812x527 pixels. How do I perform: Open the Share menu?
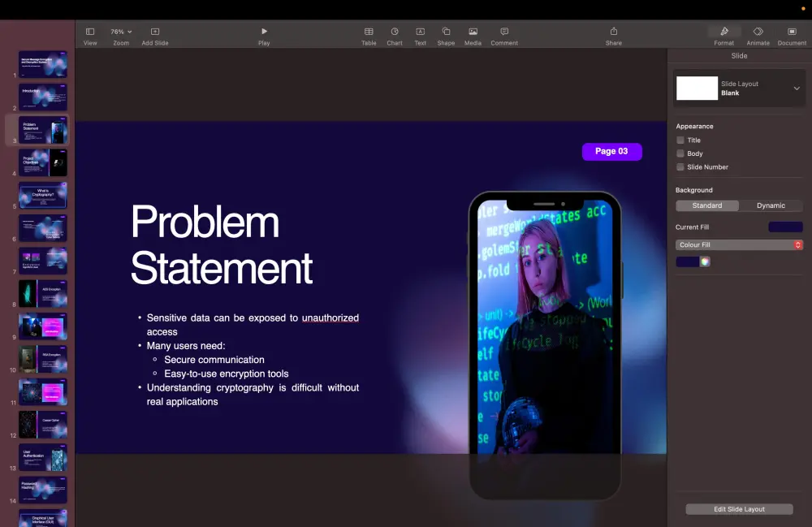614,37
